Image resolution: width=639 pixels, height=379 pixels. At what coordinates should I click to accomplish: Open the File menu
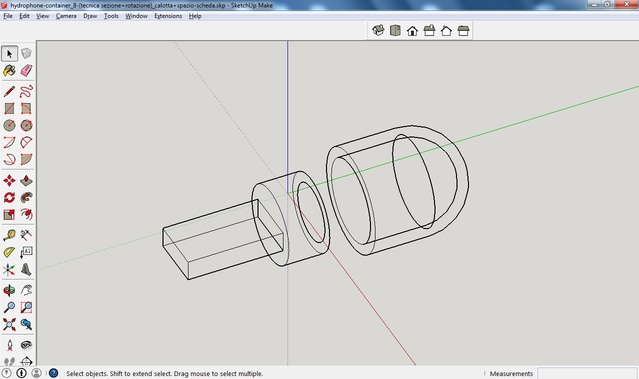pyautogui.click(x=8, y=16)
